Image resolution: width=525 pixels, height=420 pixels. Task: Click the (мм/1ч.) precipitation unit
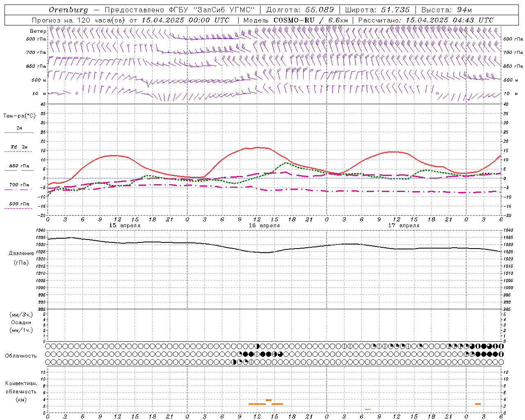coord(21,330)
